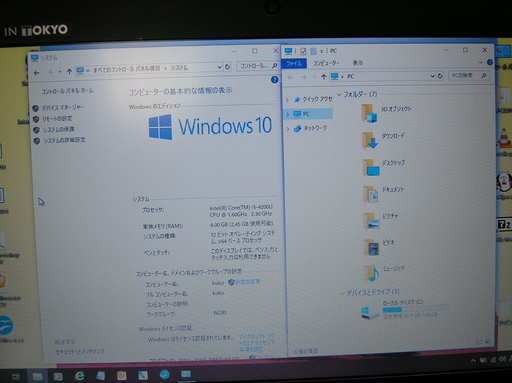This screenshot has height=383, width=512.
Task: Refresh the System control panel address bar
Action: (227, 67)
